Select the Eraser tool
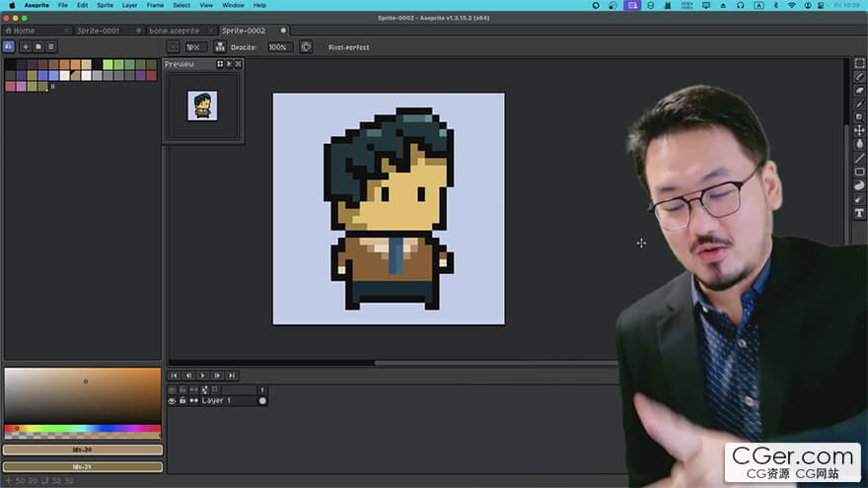 [x=859, y=91]
